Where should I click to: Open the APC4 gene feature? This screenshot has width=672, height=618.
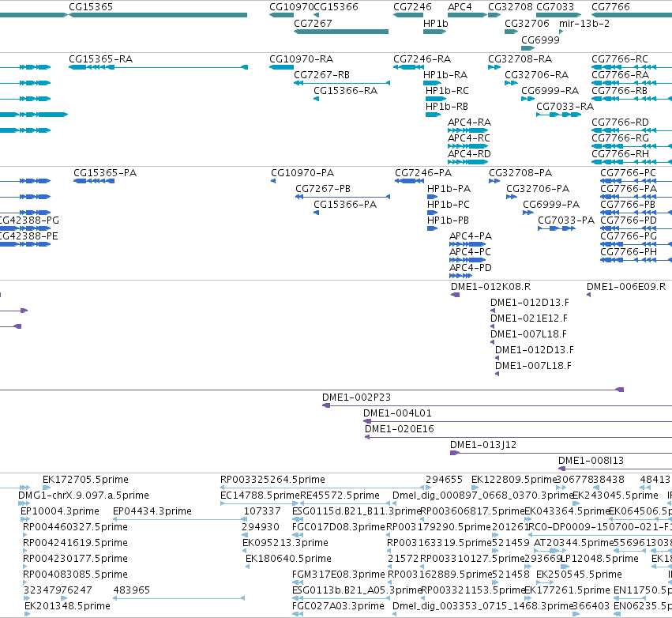[467, 16]
